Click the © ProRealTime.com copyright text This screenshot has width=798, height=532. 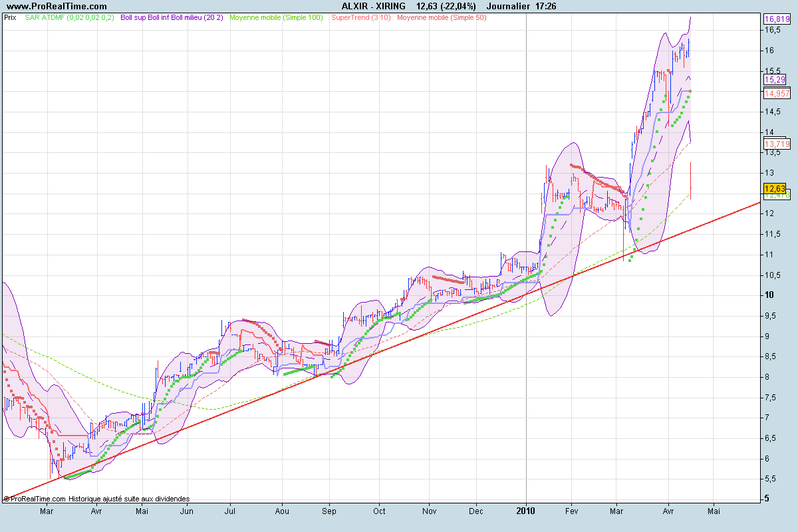pyautogui.click(x=36, y=498)
